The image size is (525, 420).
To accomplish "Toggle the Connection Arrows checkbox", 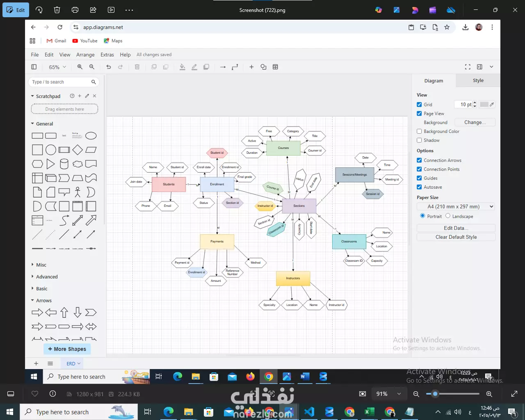I will coord(419,160).
